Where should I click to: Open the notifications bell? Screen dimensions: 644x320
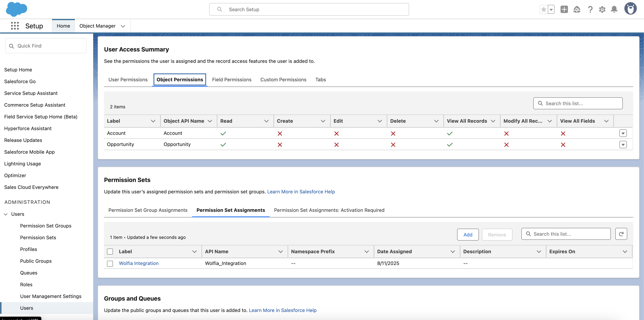[614, 10]
